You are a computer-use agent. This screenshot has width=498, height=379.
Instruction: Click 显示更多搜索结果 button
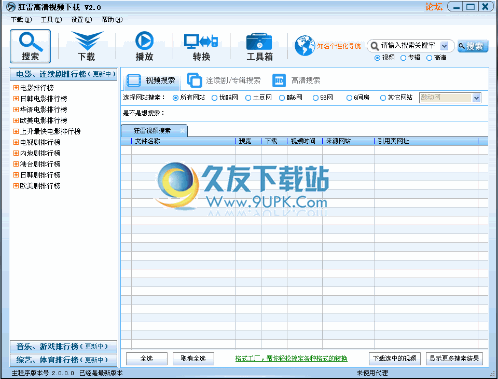454,358
